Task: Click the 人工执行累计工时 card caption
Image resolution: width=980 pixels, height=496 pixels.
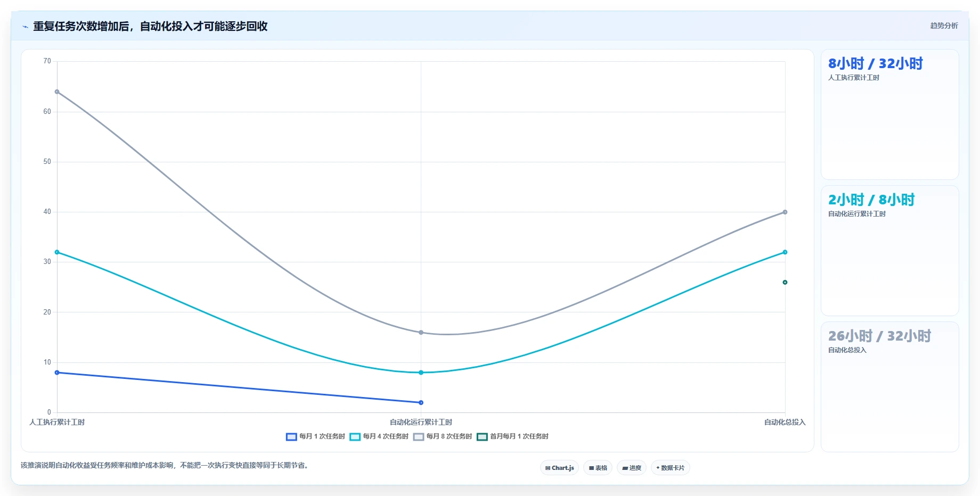Action: 853,78
